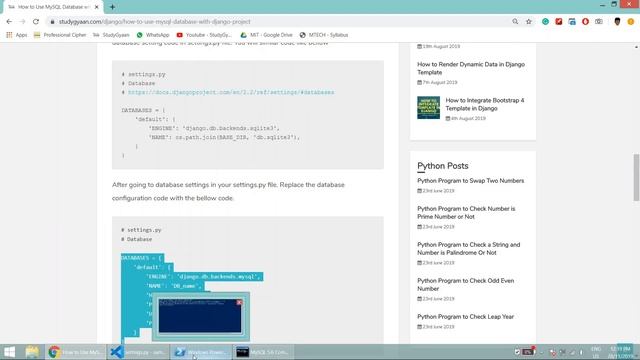640x360 pixels.
Task: Open a new browser tab
Action: pos(112,7)
